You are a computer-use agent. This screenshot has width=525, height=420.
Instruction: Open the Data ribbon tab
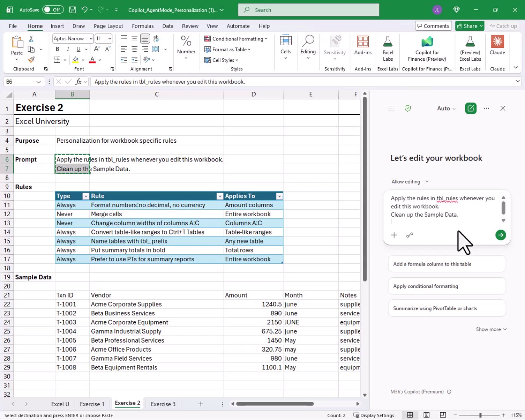tap(168, 26)
